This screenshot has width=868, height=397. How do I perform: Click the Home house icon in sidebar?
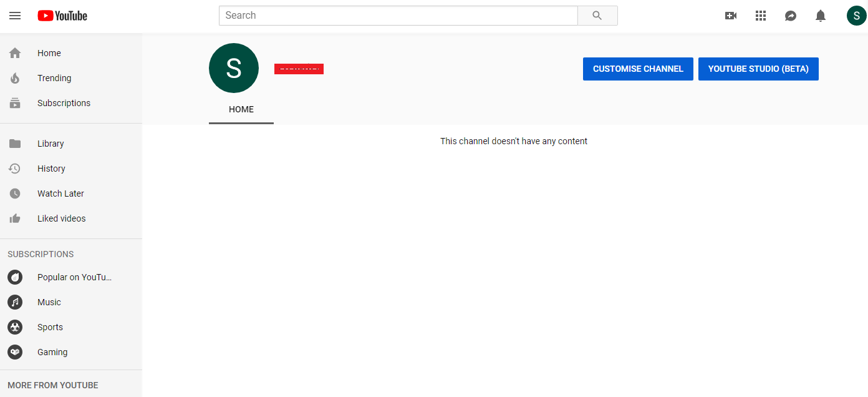point(15,53)
